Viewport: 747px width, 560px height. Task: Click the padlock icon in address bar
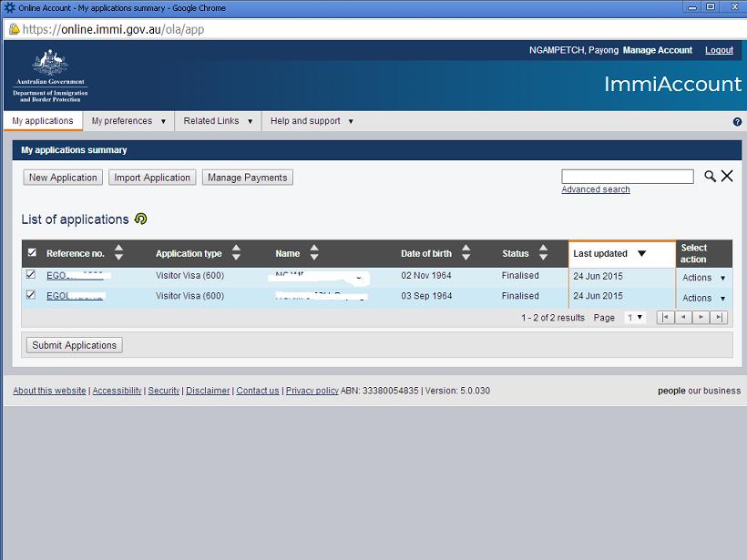15,29
